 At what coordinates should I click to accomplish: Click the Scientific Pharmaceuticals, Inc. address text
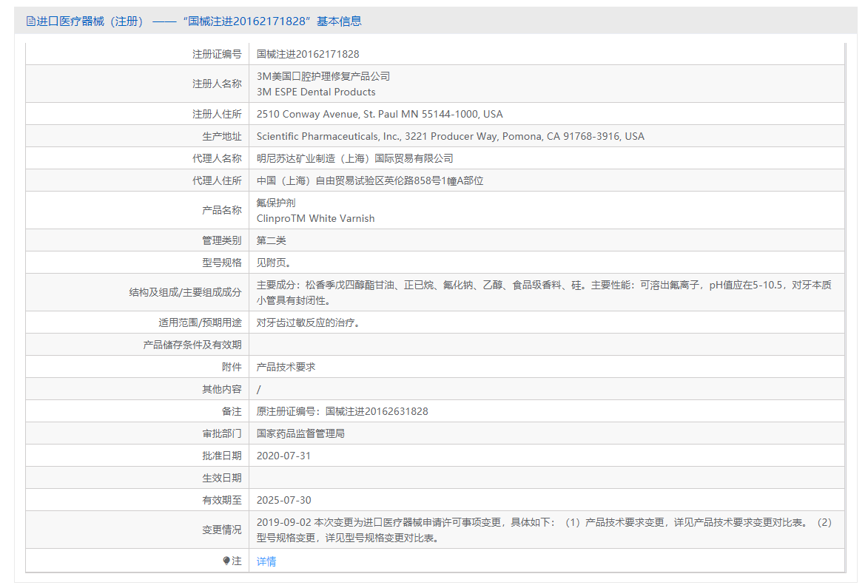(451, 136)
